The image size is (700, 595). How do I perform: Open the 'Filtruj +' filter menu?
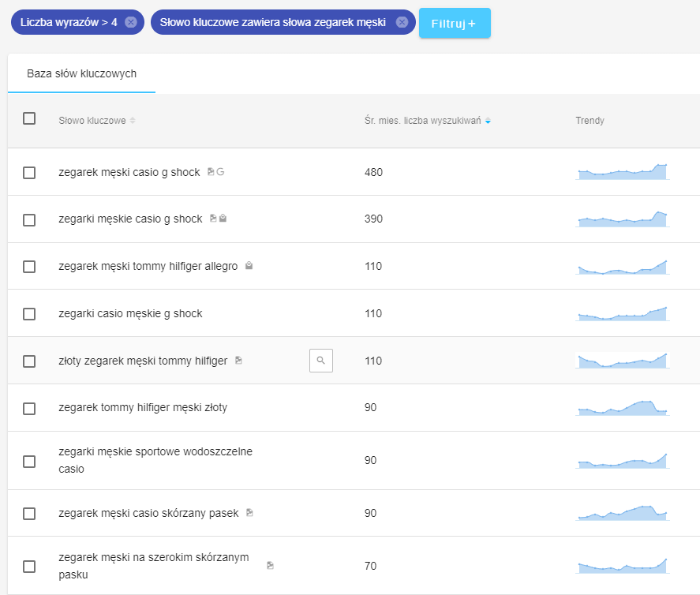pos(455,23)
